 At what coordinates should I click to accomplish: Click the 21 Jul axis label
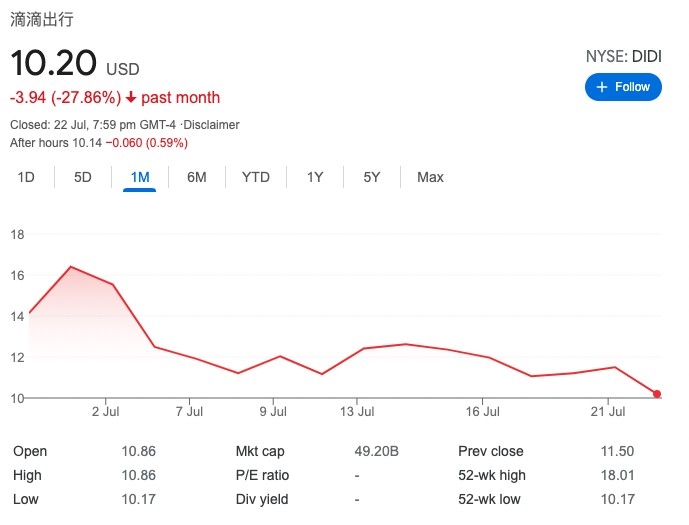click(608, 412)
